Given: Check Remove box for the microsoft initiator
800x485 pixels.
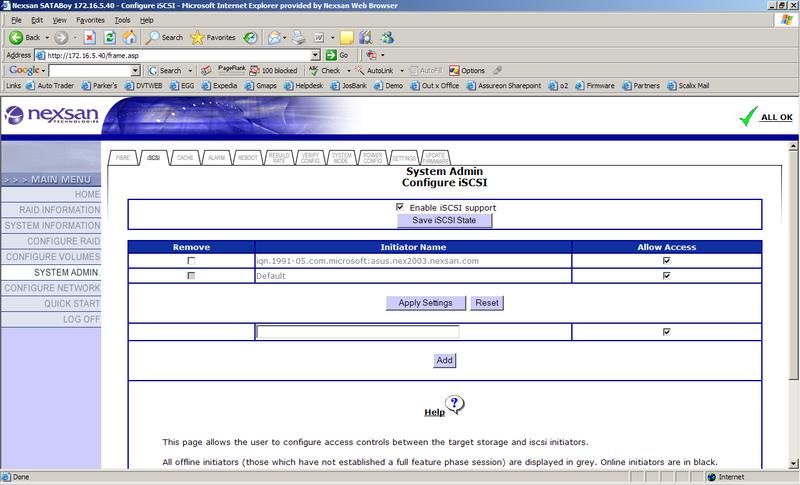Looking at the screenshot, I should point(191,261).
